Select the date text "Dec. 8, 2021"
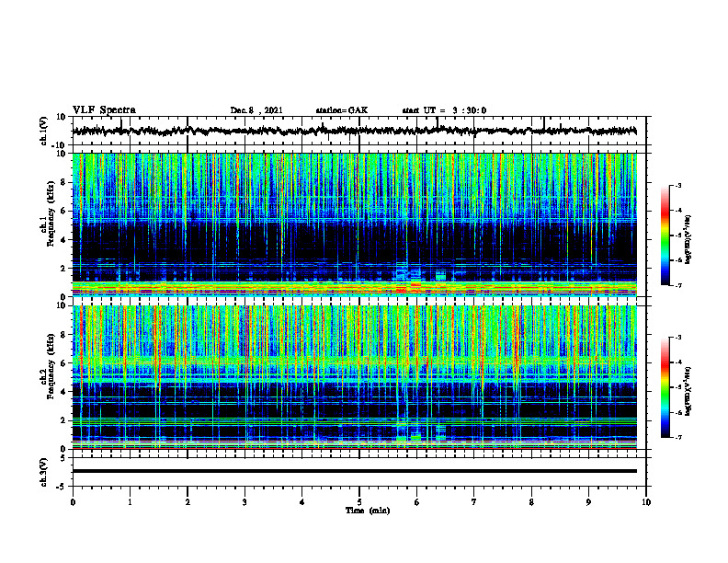The image size is (728, 563). pyautogui.click(x=256, y=110)
